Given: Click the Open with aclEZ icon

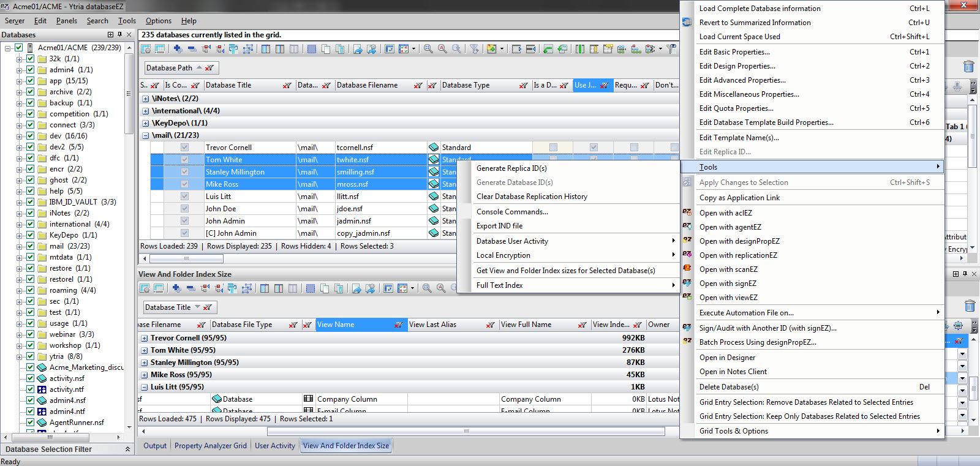Looking at the screenshot, I should (687, 212).
